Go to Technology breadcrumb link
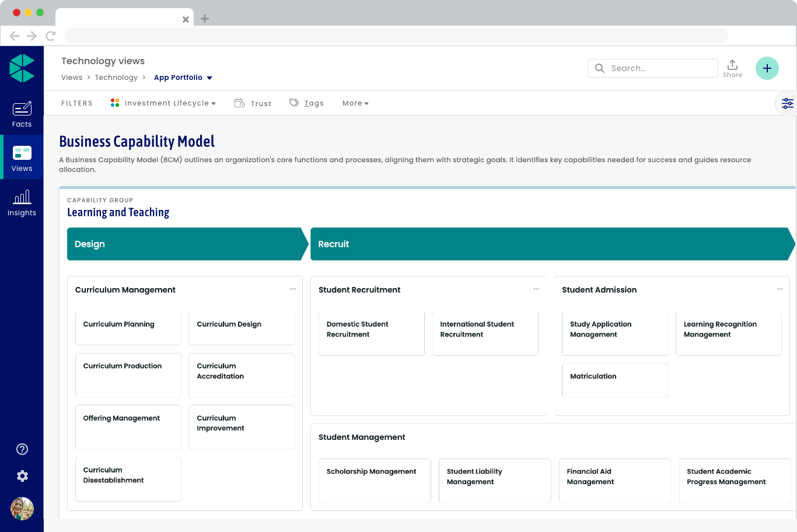Image resolution: width=797 pixels, height=532 pixels. coord(116,78)
